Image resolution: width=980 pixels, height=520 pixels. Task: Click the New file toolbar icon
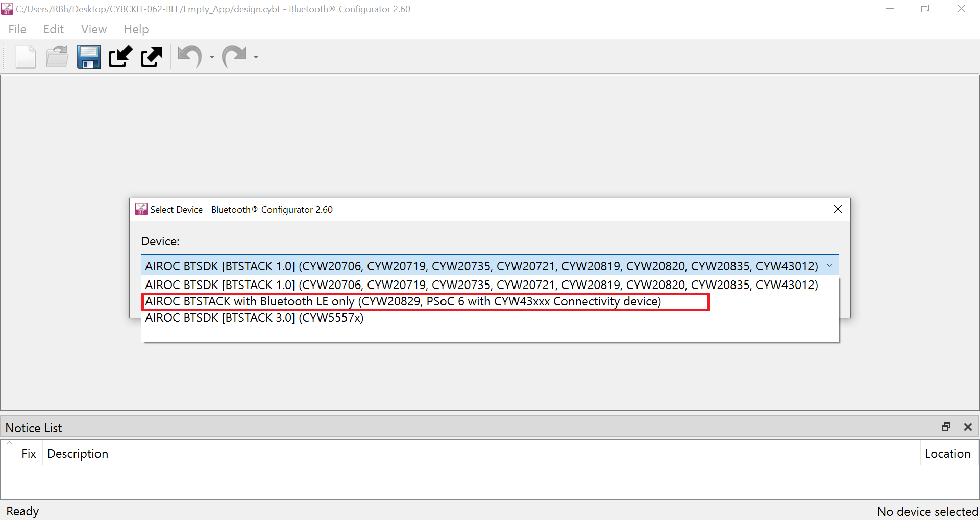point(26,57)
